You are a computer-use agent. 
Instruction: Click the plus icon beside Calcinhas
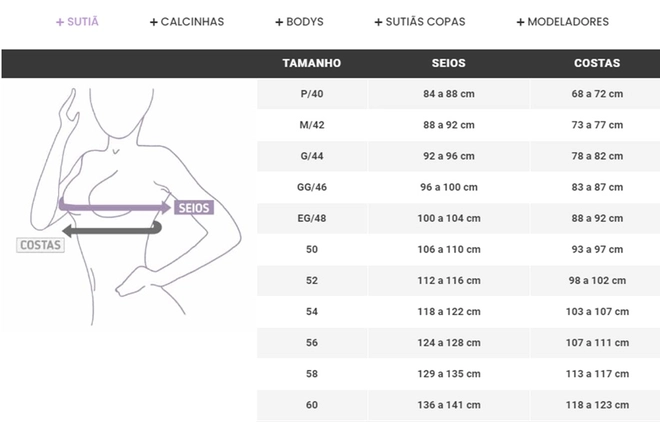[x=154, y=22]
